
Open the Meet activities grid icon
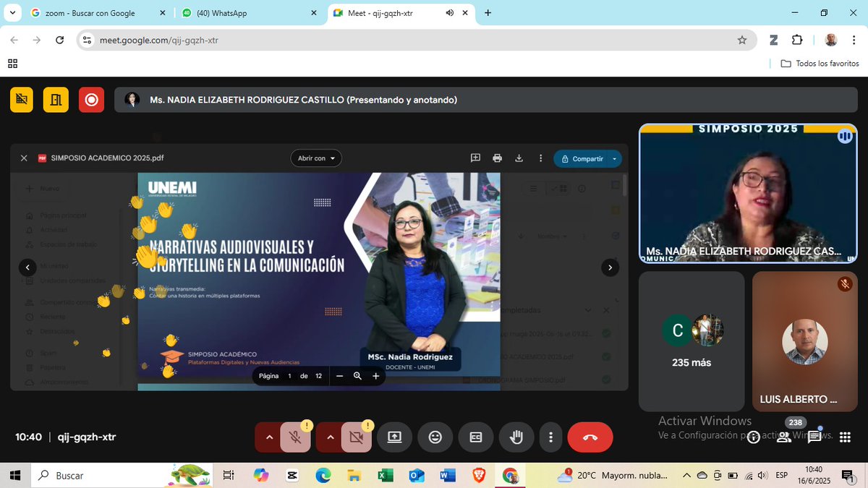844,437
